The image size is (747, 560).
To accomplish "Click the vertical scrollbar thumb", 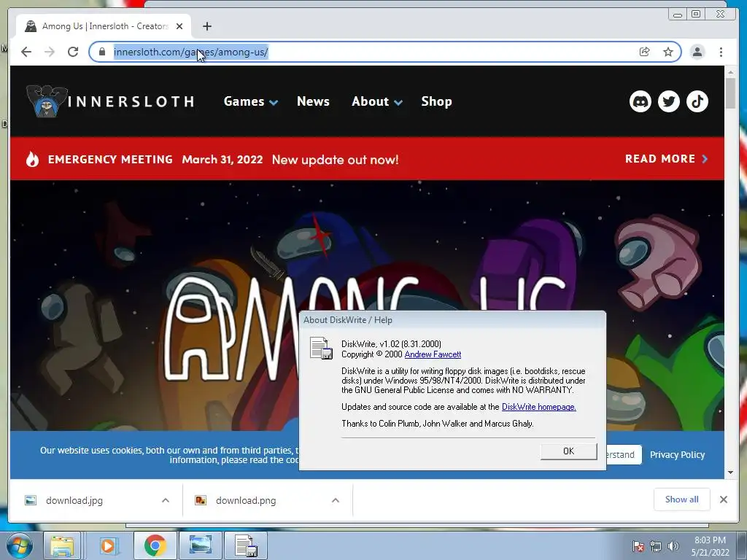I will click(730, 94).
